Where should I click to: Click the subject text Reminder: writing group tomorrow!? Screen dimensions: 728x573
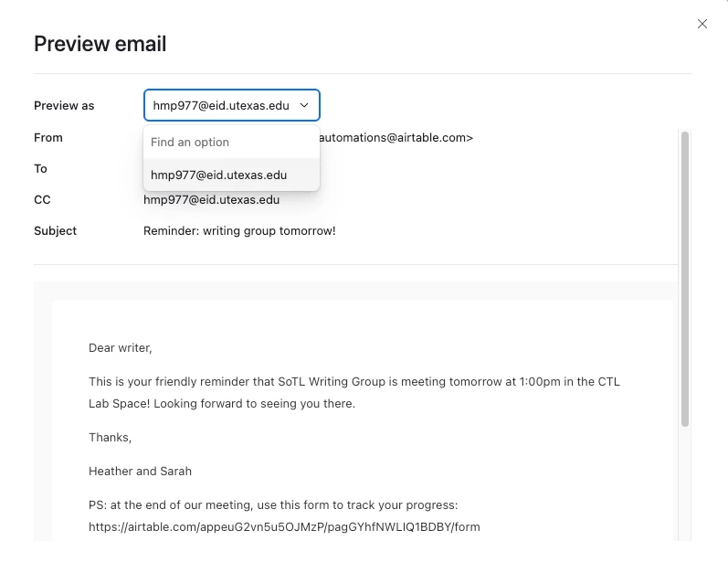tap(239, 231)
